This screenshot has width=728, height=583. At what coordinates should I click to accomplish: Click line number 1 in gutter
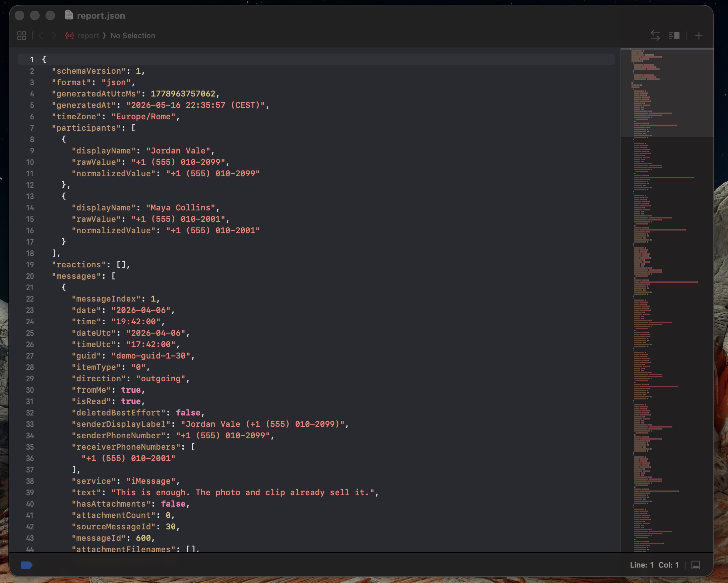click(32, 60)
